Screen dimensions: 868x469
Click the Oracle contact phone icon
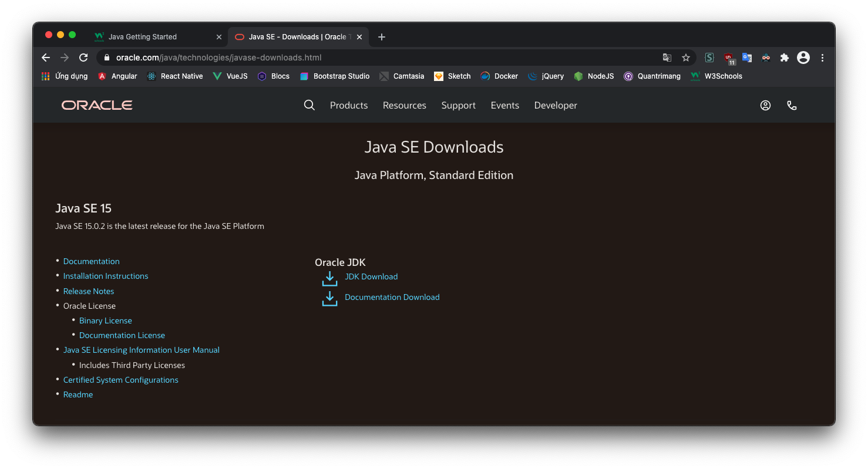(x=792, y=105)
